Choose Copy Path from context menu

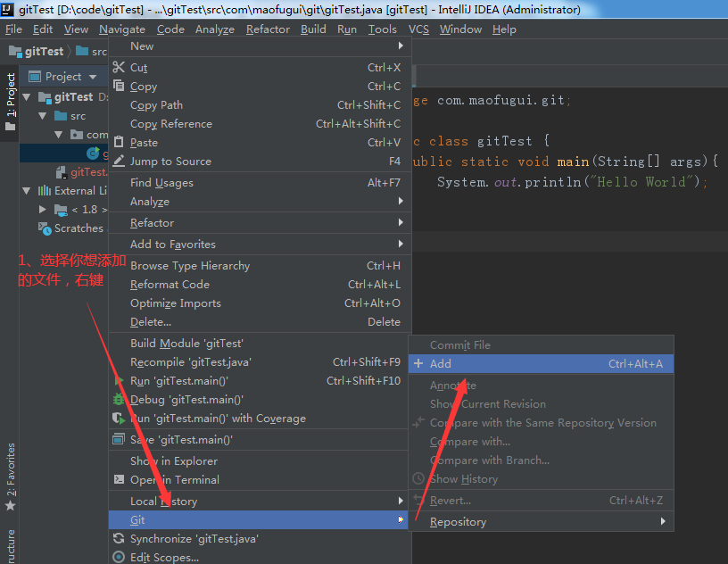260,105
